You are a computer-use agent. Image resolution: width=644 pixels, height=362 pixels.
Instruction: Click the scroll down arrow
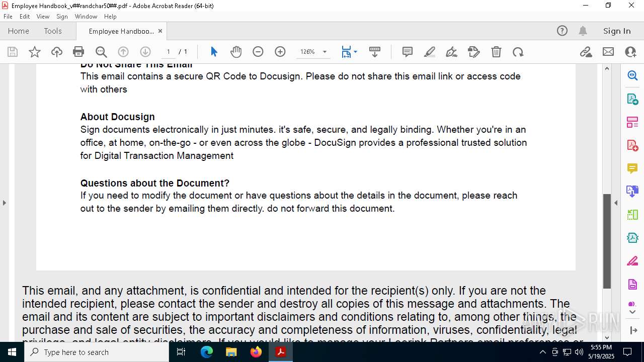[607, 337]
